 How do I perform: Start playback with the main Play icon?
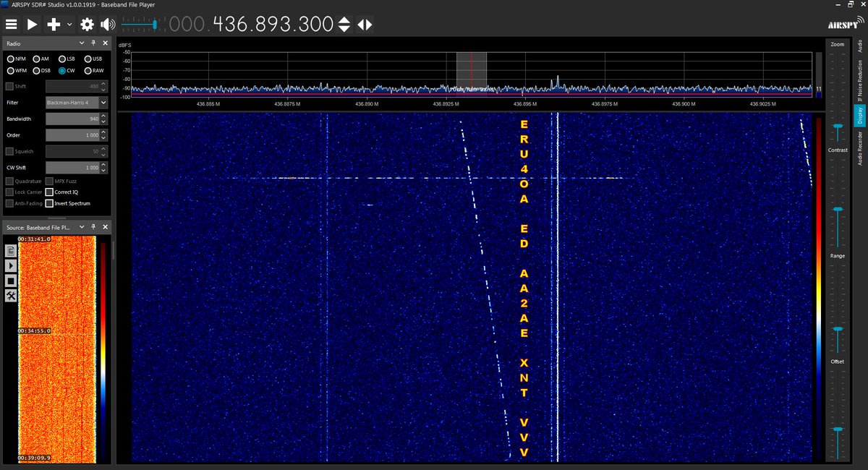coord(32,24)
